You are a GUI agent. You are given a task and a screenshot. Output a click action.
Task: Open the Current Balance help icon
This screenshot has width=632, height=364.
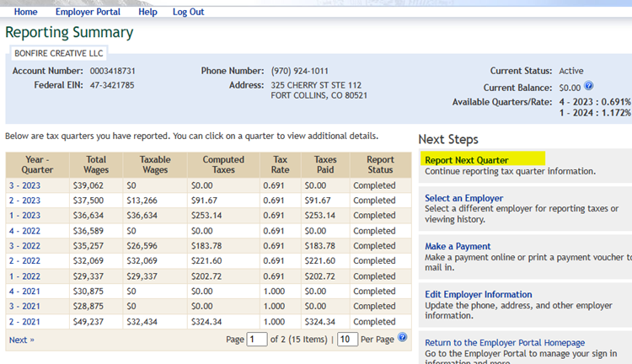588,86
